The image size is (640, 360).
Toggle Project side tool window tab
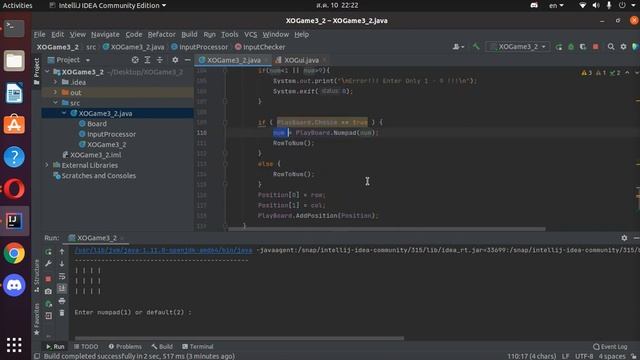(36, 71)
